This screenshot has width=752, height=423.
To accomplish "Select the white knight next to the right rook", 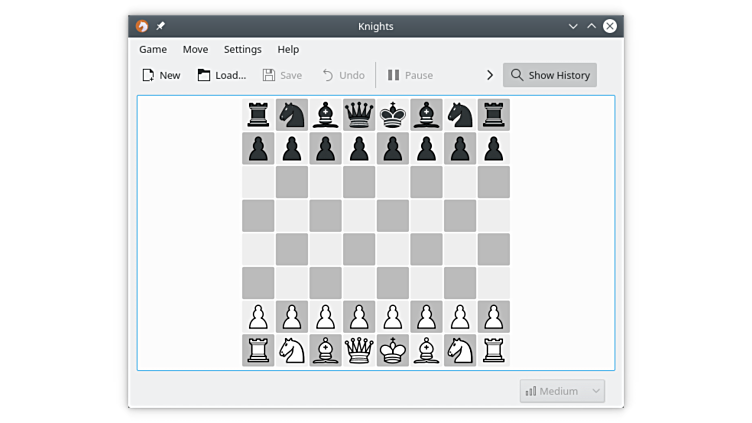I will coord(460,350).
